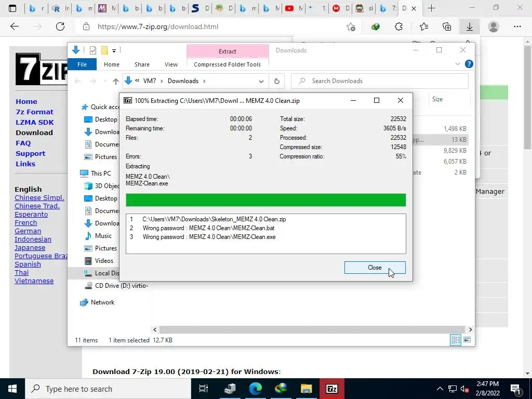The image size is (532, 399).
Task: Open the View ribbon tab
Action: pos(171,64)
